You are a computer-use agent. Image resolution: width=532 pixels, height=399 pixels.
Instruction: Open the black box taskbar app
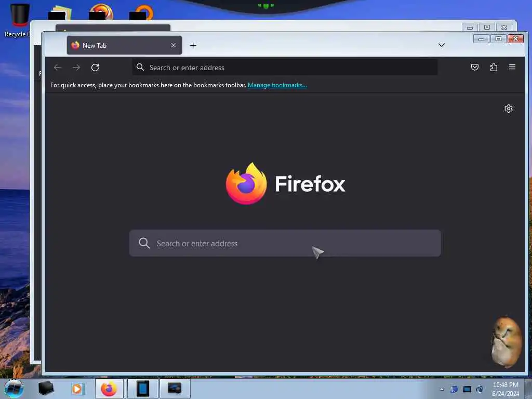[x=46, y=389]
